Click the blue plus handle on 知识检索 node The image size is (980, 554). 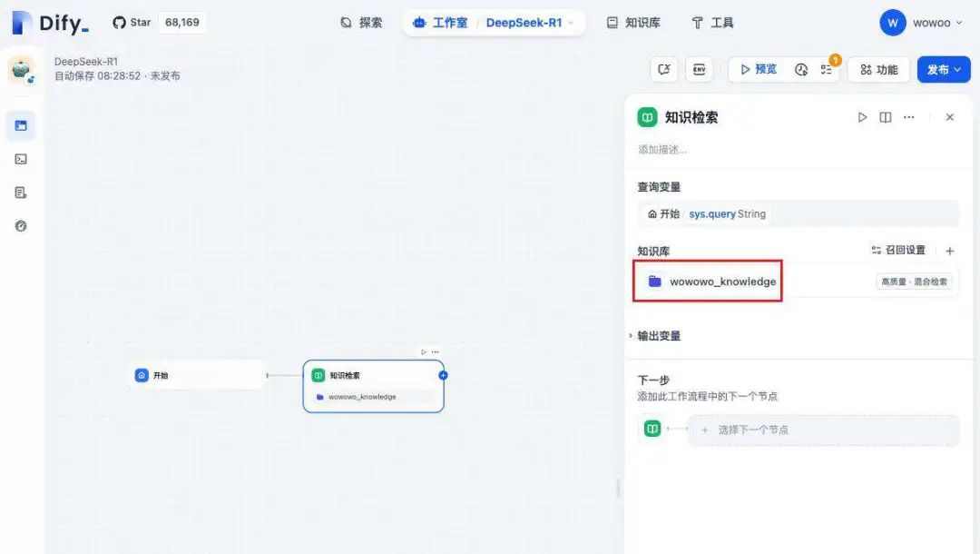pyautogui.click(x=443, y=375)
